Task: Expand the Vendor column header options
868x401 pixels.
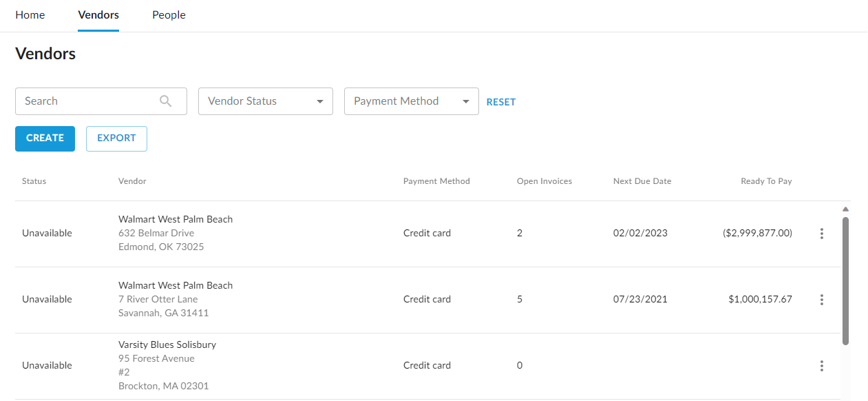Action: click(132, 181)
